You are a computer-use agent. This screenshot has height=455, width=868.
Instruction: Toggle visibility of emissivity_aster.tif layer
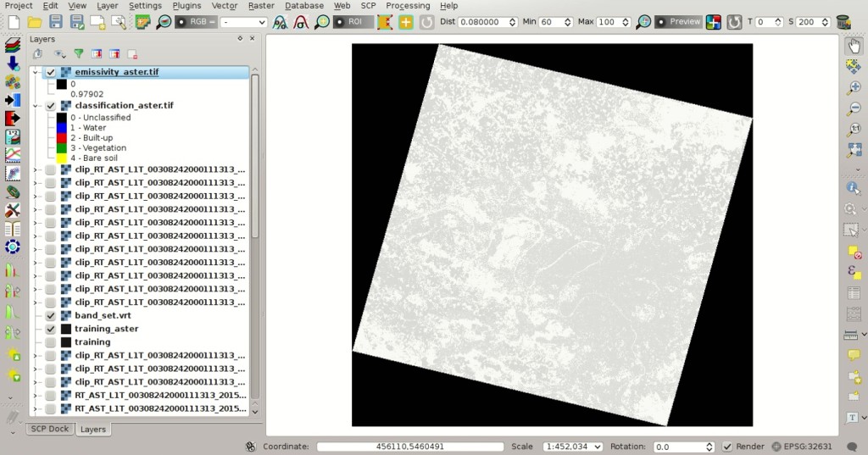(x=50, y=72)
